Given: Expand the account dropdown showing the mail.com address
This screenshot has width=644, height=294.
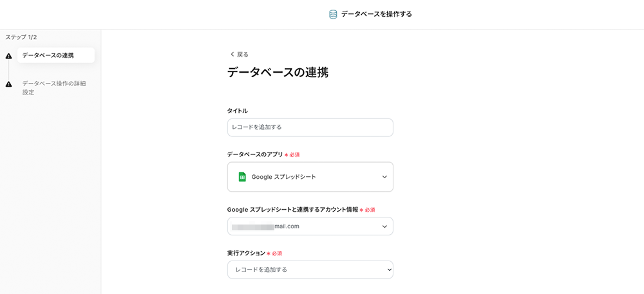Looking at the screenshot, I should point(310,226).
